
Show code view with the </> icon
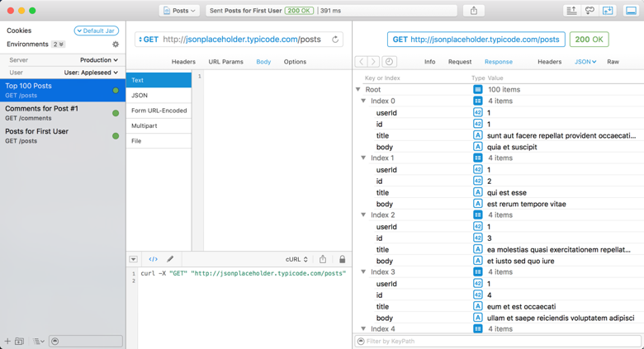coord(153,259)
